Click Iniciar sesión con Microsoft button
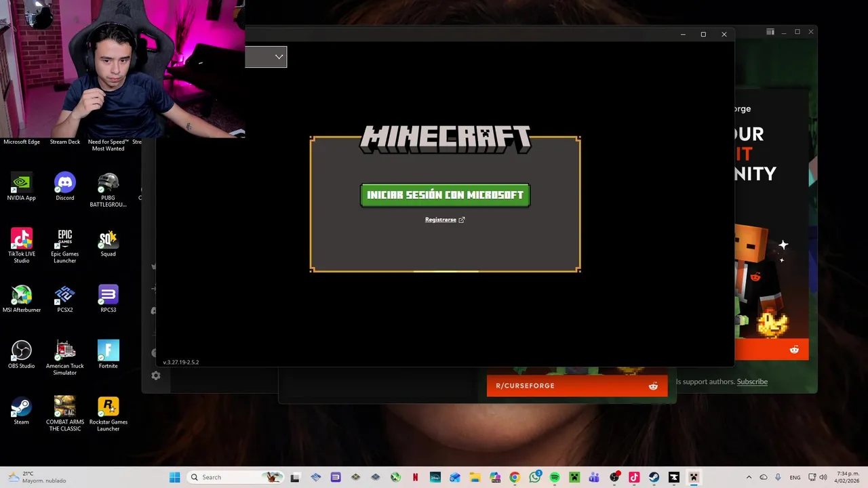 click(x=445, y=195)
